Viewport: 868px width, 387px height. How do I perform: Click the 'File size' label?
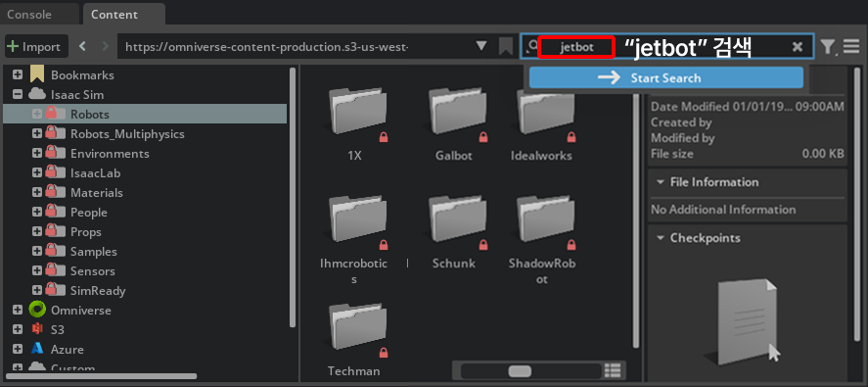671,154
